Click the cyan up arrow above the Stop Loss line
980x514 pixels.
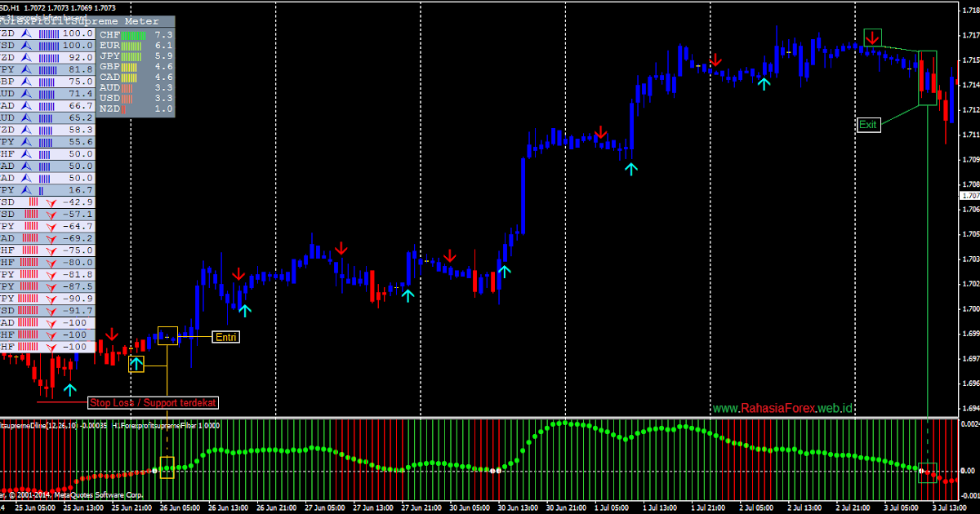pos(70,390)
